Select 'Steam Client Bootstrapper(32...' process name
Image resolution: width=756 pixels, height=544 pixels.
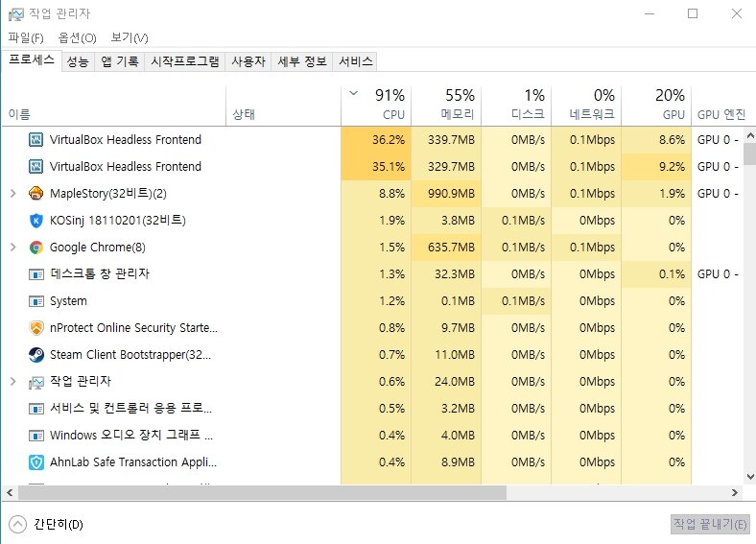coord(130,355)
